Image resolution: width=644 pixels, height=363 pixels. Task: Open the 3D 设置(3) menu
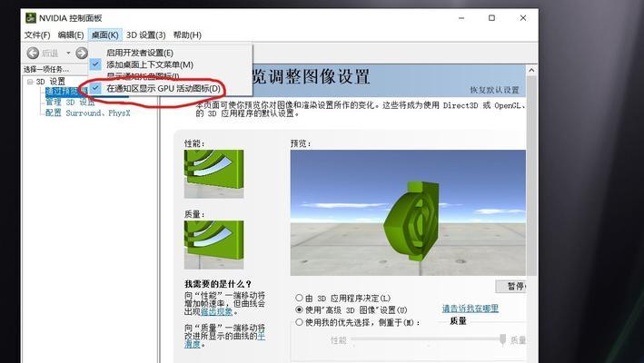pyautogui.click(x=146, y=34)
